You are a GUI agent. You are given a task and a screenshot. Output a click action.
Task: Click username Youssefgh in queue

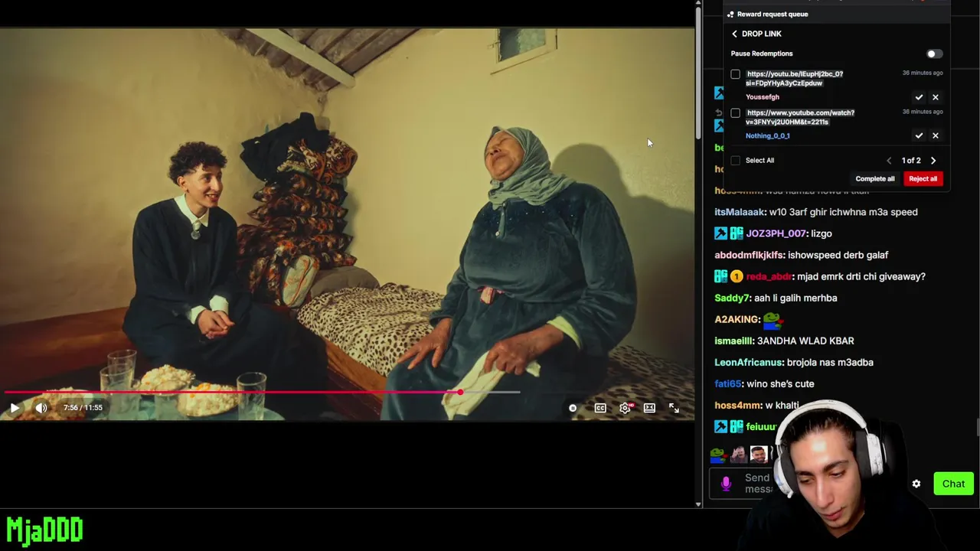tap(763, 97)
